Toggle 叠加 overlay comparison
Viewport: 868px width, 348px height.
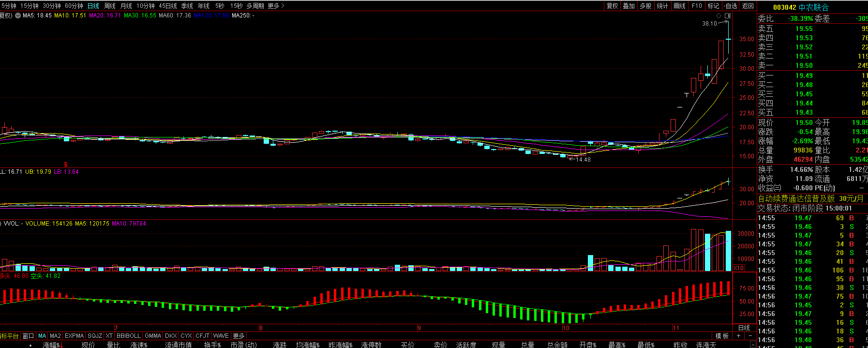tap(629, 6)
